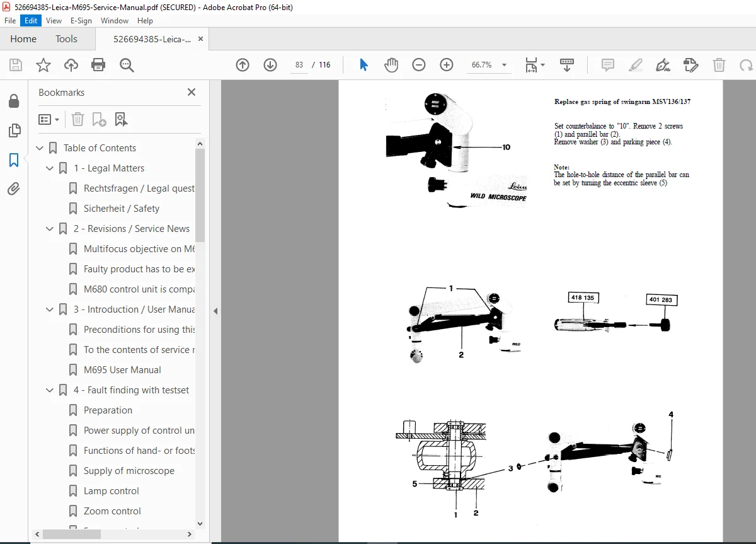Zoom out with minus icon
Viewport: 756px width, 544px height.
coord(419,65)
